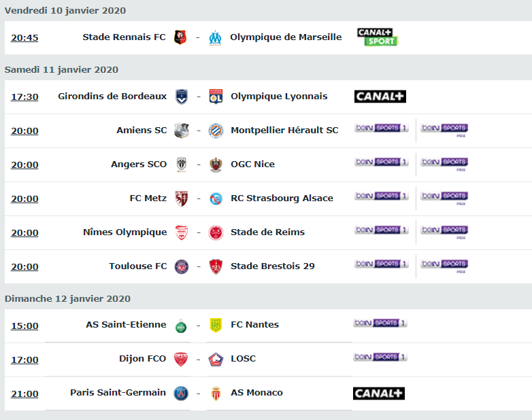
Task: Click the Canal+ Sport channel logo
Action: [378, 37]
